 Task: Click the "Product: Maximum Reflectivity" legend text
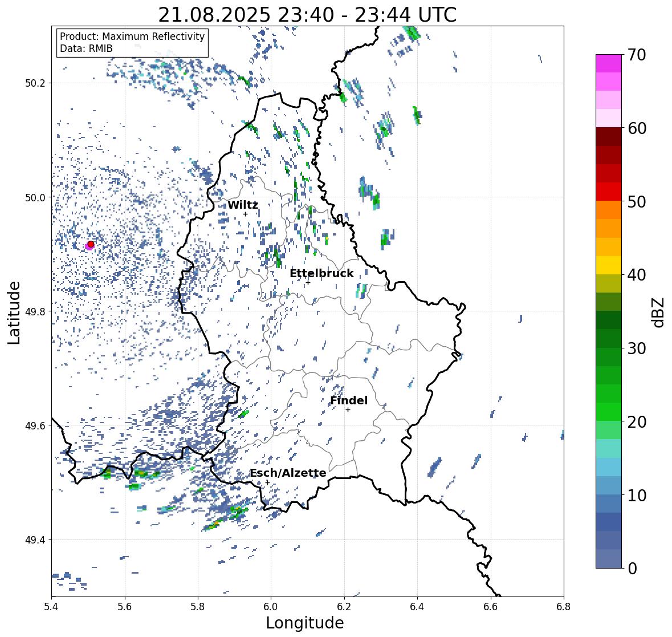pyautogui.click(x=132, y=36)
